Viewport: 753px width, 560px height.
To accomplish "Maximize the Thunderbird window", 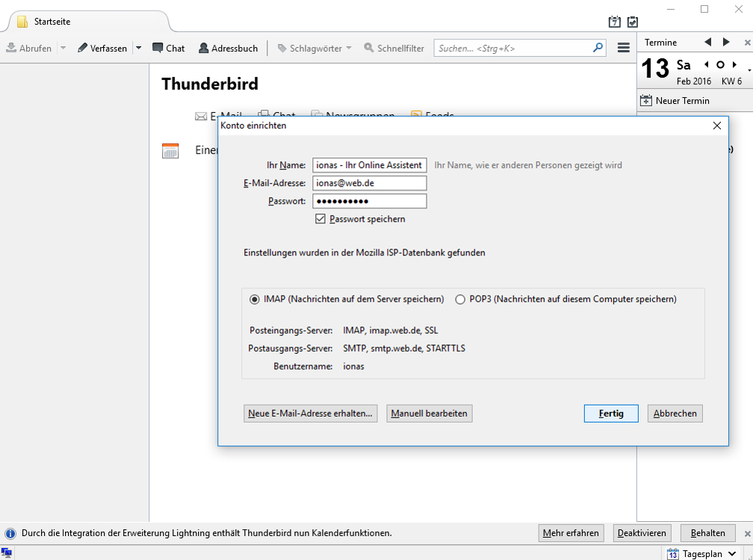I will pyautogui.click(x=704, y=9).
